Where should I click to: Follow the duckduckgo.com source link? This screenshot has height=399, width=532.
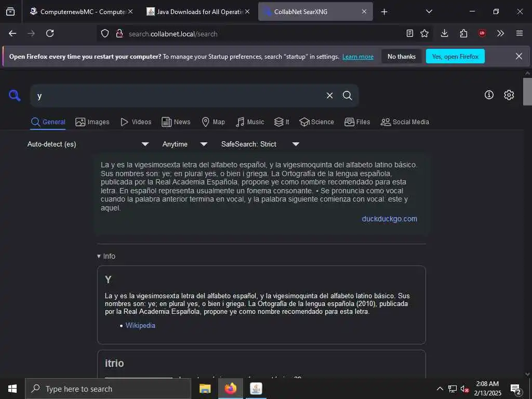[x=389, y=219]
